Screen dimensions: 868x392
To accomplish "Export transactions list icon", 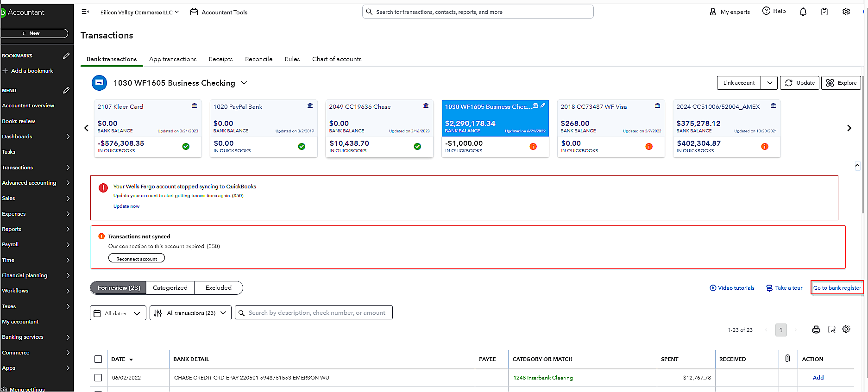I will point(832,330).
